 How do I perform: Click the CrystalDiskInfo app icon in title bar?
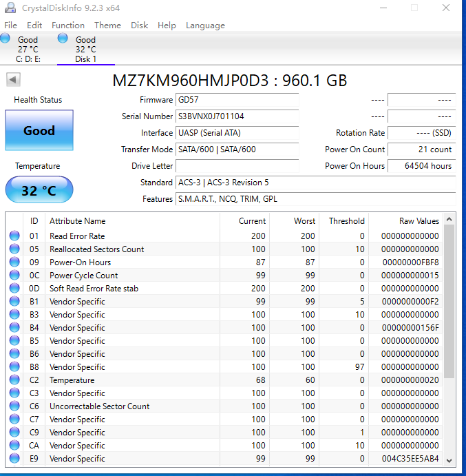[10, 8]
